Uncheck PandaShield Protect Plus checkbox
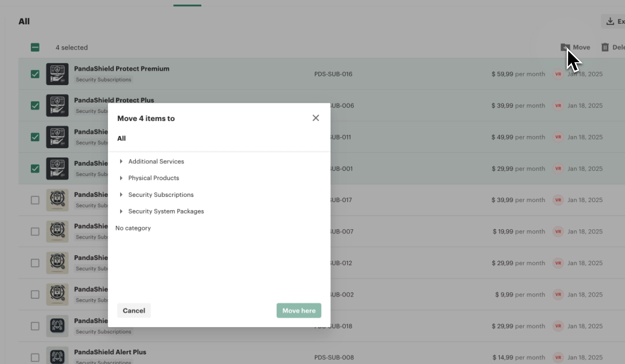The image size is (625, 364). 35,106
